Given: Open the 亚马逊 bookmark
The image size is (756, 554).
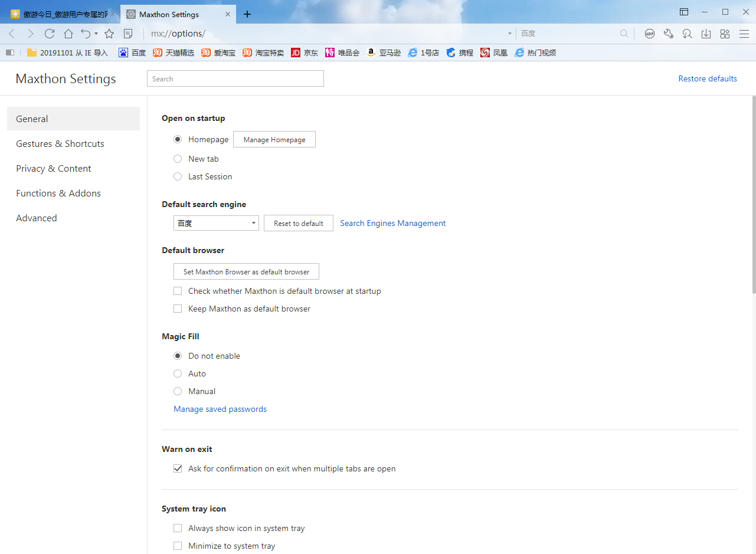Looking at the screenshot, I should [384, 53].
